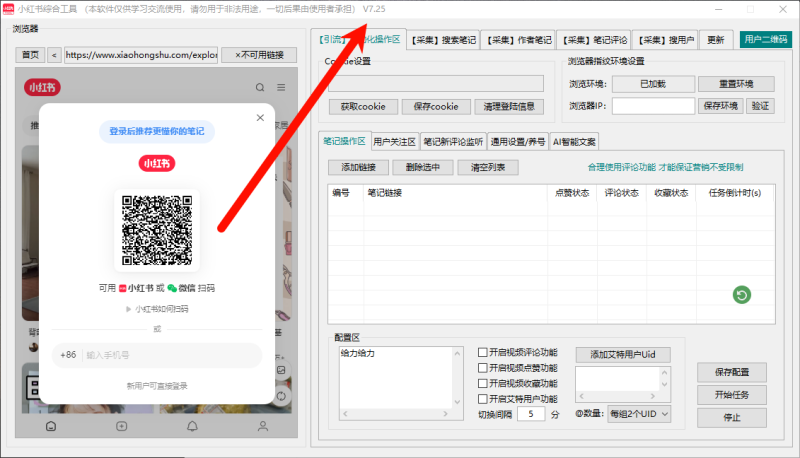Screen dimensions: 800x458
Task: Click the 重置环境 button
Action: click(x=736, y=84)
